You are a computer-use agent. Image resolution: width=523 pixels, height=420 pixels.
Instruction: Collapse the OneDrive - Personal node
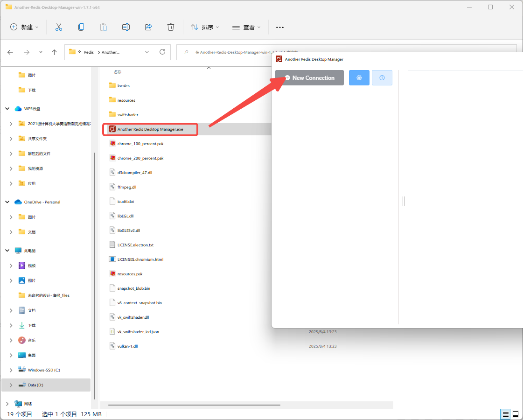click(x=7, y=202)
